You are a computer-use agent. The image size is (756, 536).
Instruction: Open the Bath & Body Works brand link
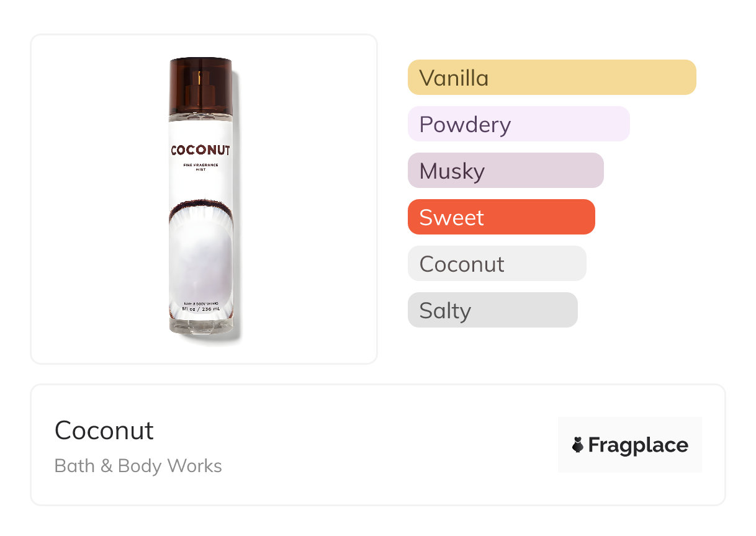(x=138, y=466)
